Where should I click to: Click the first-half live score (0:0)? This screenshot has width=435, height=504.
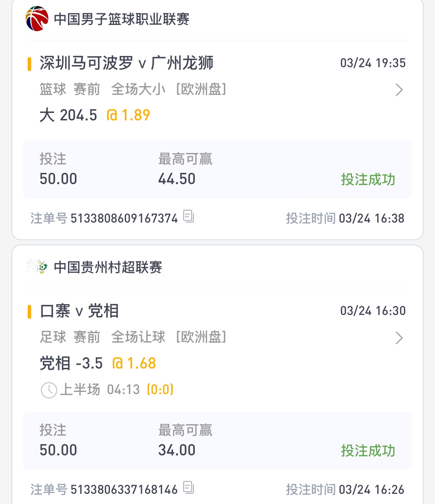click(x=160, y=390)
